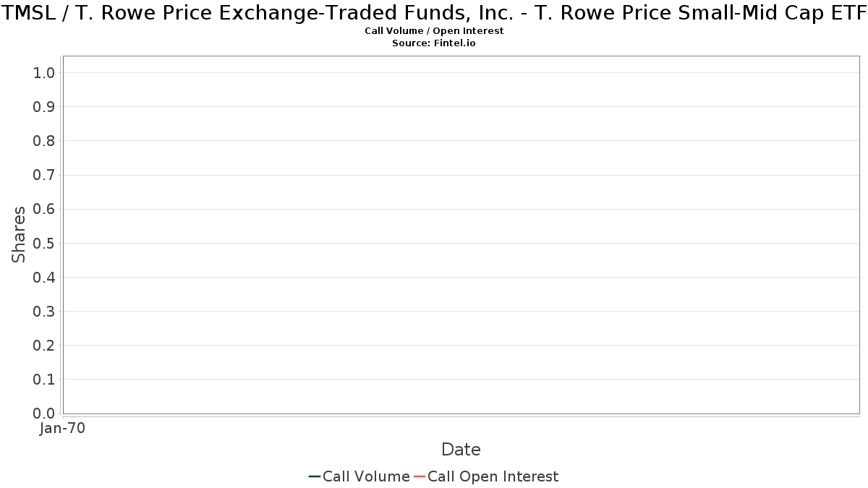Click the 0.7 y-axis tick label
868x488 pixels.
point(44,175)
